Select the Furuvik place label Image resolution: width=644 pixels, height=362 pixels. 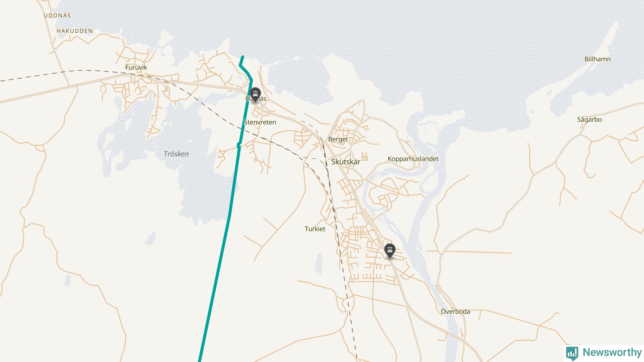136,67
